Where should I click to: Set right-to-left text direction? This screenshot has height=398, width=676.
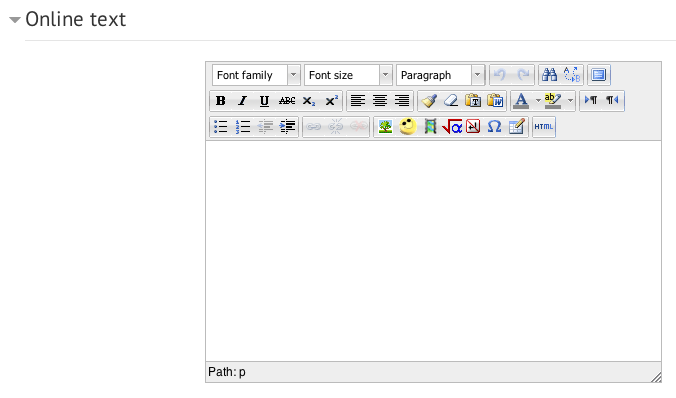612,101
